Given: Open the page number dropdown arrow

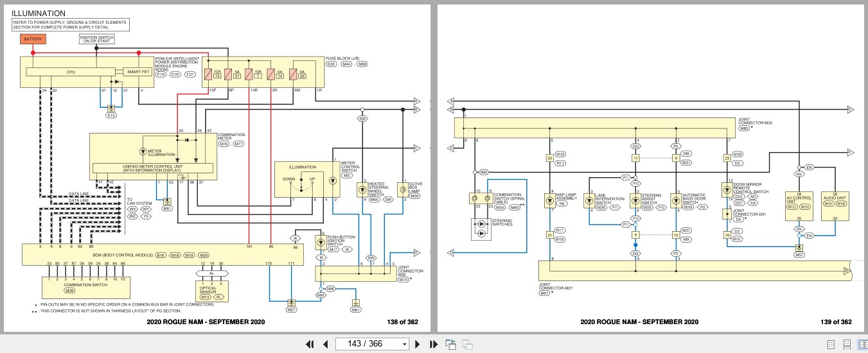Looking at the screenshot, I should [404, 344].
